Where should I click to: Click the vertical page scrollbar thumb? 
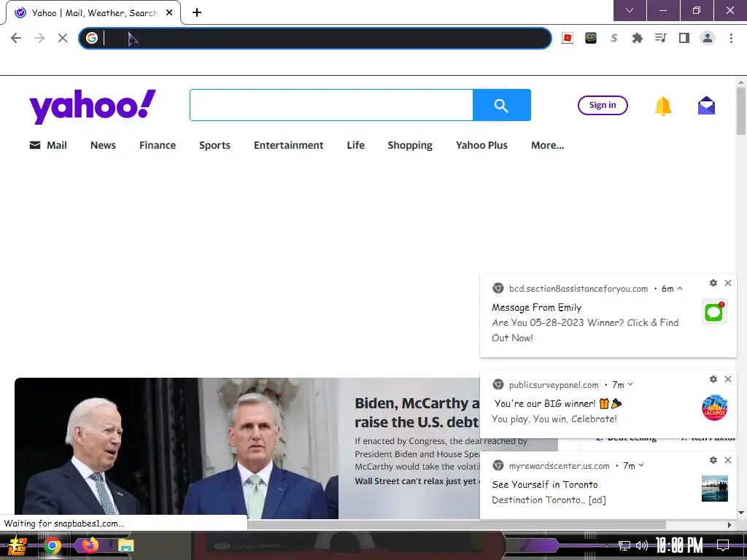pos(741,109)
